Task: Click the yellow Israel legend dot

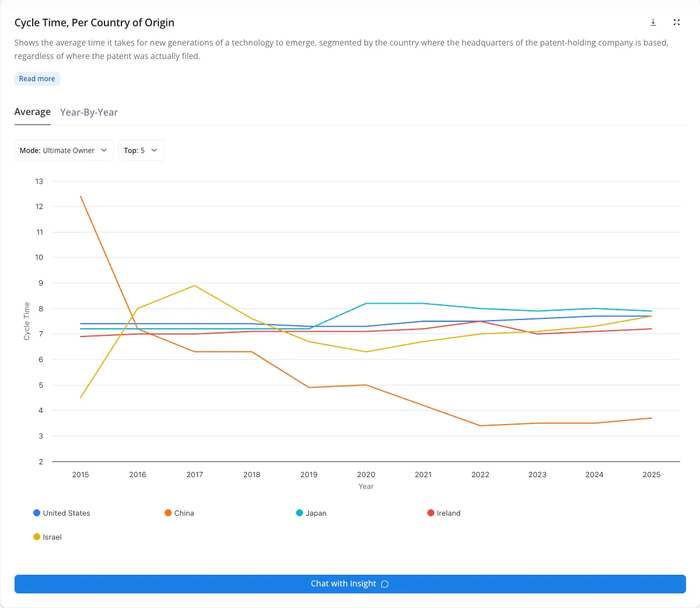Action: pyautogui.click(x=37, y=537)
